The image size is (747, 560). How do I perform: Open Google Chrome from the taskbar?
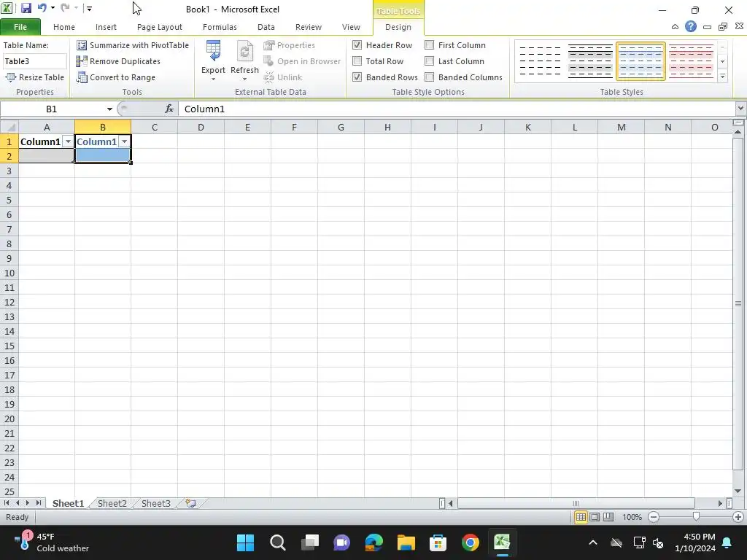pos(470,542)
